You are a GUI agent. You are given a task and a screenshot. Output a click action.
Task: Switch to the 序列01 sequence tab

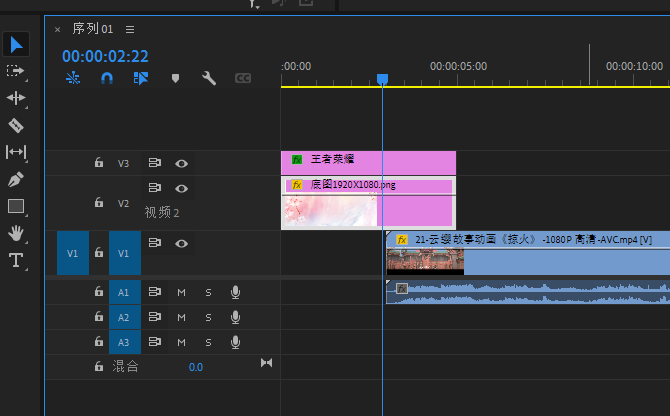pos(93,29)
